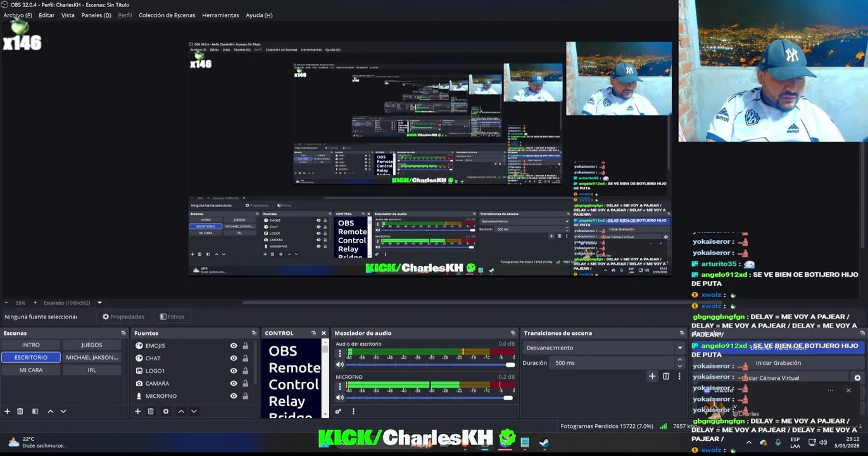The image size is (868, 456).
Task: Mute the MICROFNO channel
Action: click(x=340, y=398)
